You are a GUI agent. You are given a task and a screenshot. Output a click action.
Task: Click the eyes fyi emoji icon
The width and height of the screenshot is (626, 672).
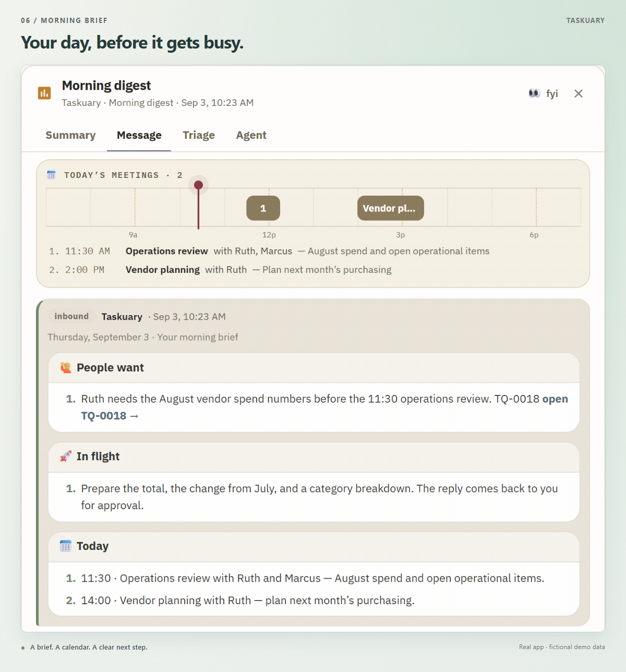point(534,93)
